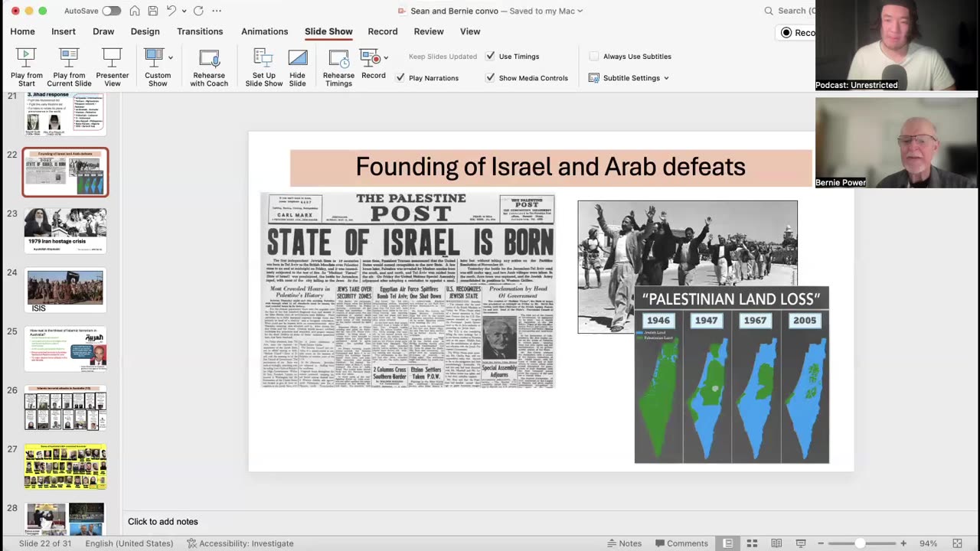Image resolution: width=980 pixels, height=551 pixels.
Task: Toggle the Notes pane button
Action: pos(624,543)
